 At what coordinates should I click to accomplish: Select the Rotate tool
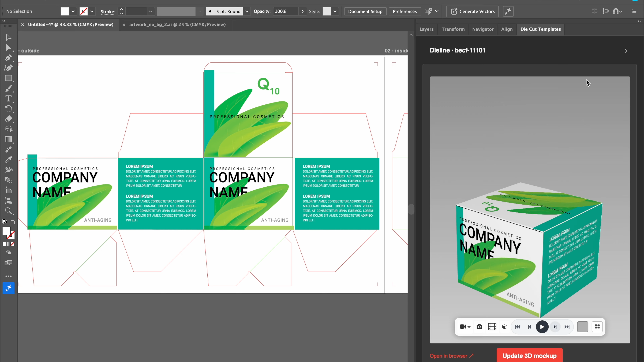click(8, 109)
